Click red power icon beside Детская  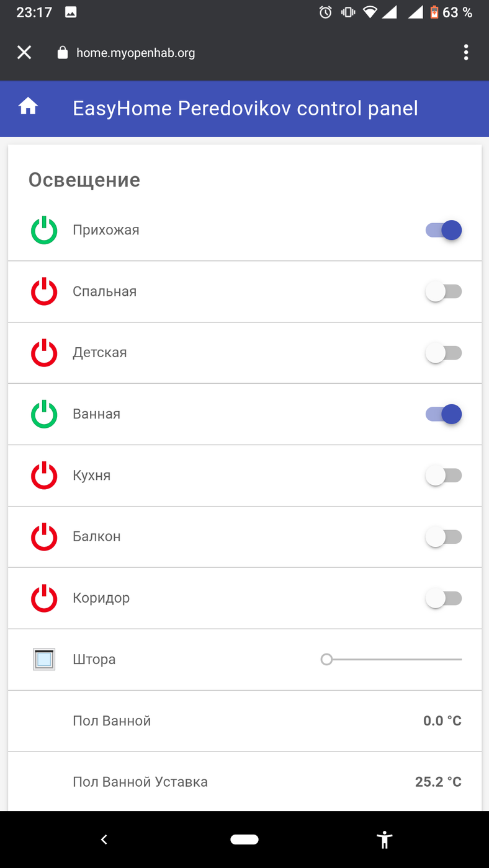coord(44,353)
